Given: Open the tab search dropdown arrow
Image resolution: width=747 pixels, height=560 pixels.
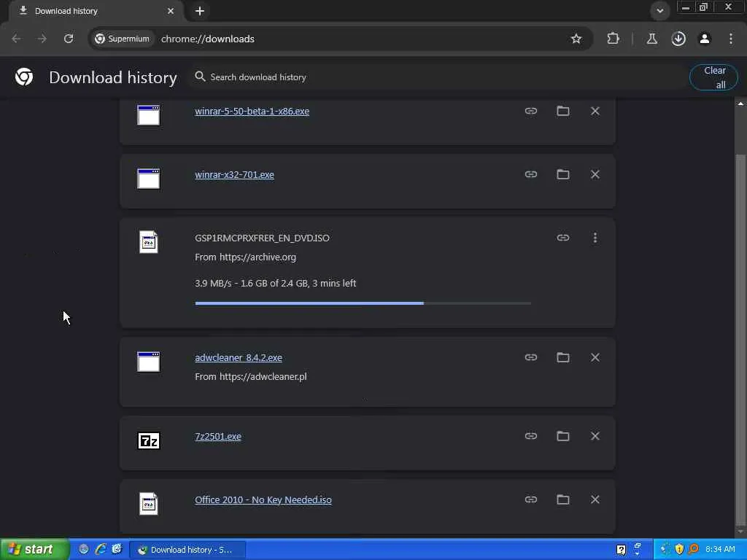Looking at the screenshot, I should (659, 11).
